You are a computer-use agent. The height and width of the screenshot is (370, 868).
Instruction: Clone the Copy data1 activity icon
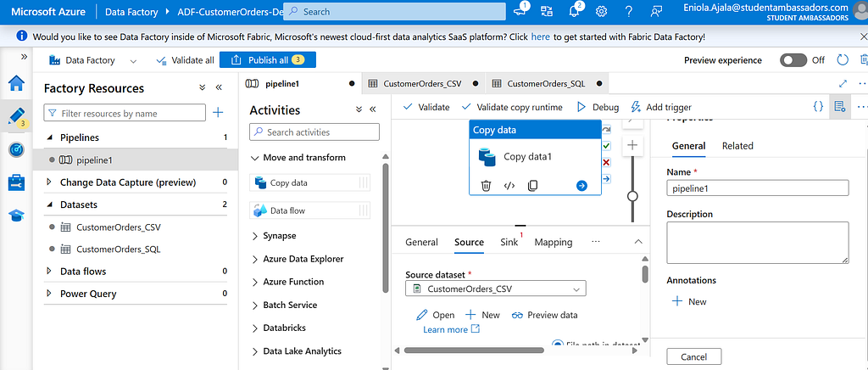[532, 186]
